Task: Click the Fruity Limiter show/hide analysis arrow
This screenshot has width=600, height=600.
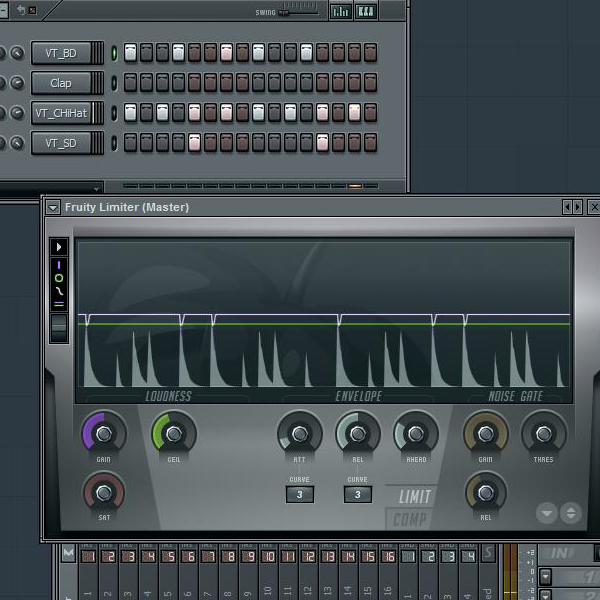Action: point(59,247)
